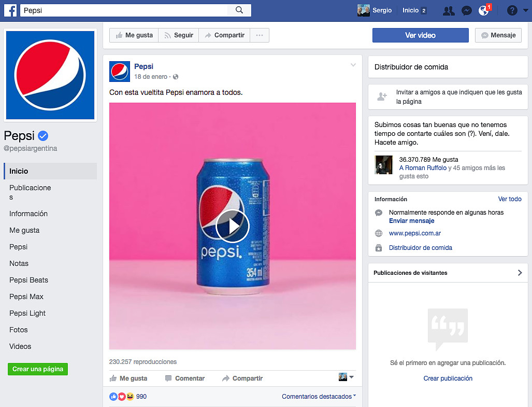This screenshot has width=532, height=407.
Task: Open the post options chevron
Action: pos(353,65)
